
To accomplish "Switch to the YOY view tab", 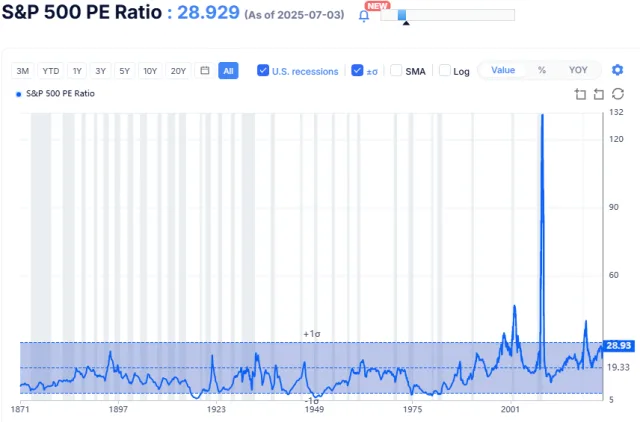I will (x=578, y=70).
